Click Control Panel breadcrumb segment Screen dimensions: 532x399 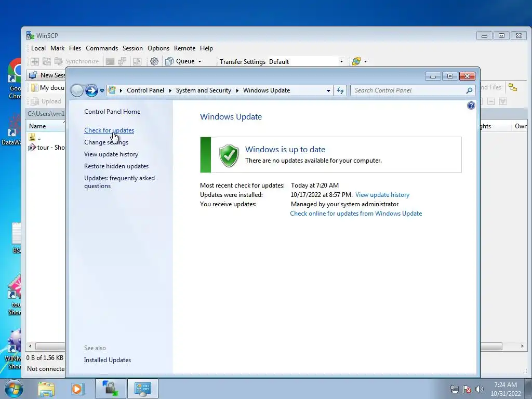tap(145, 90)
